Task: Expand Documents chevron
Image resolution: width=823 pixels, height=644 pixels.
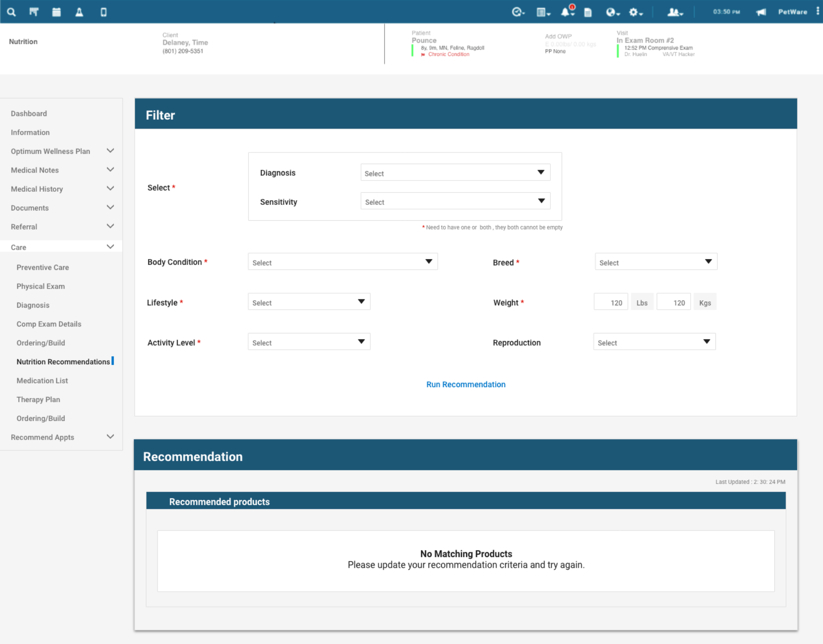Action: pos(110,207)
